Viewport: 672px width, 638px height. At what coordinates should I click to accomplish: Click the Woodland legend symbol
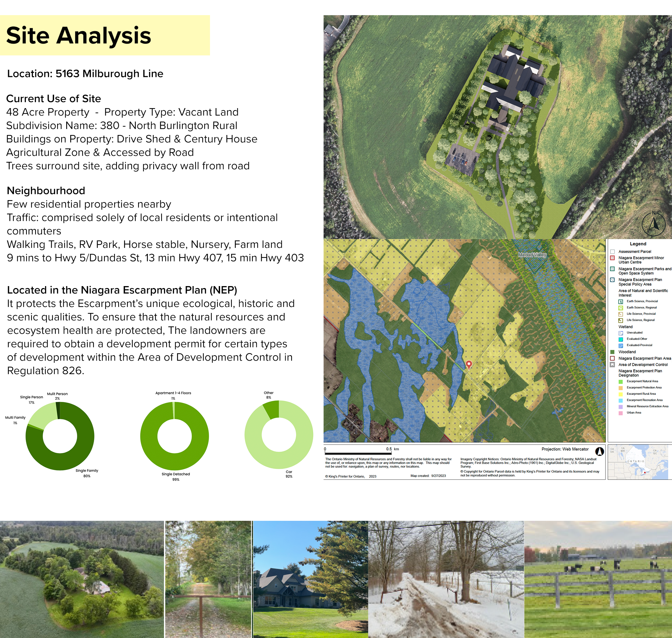click(612, 352)
